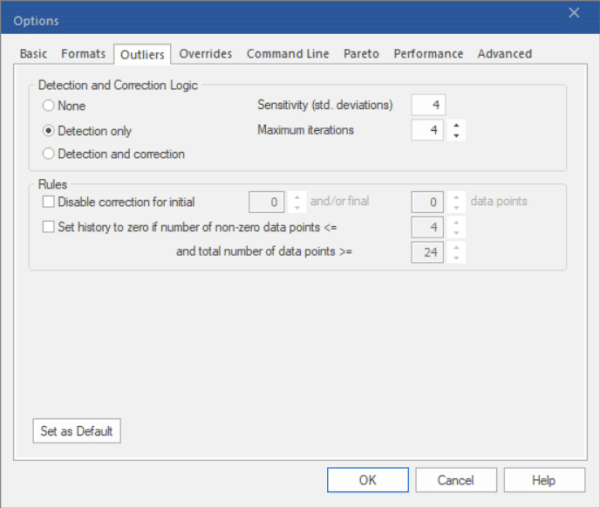
Task: Enable Disable correction for initial checkbox
Action: (48, 202)
